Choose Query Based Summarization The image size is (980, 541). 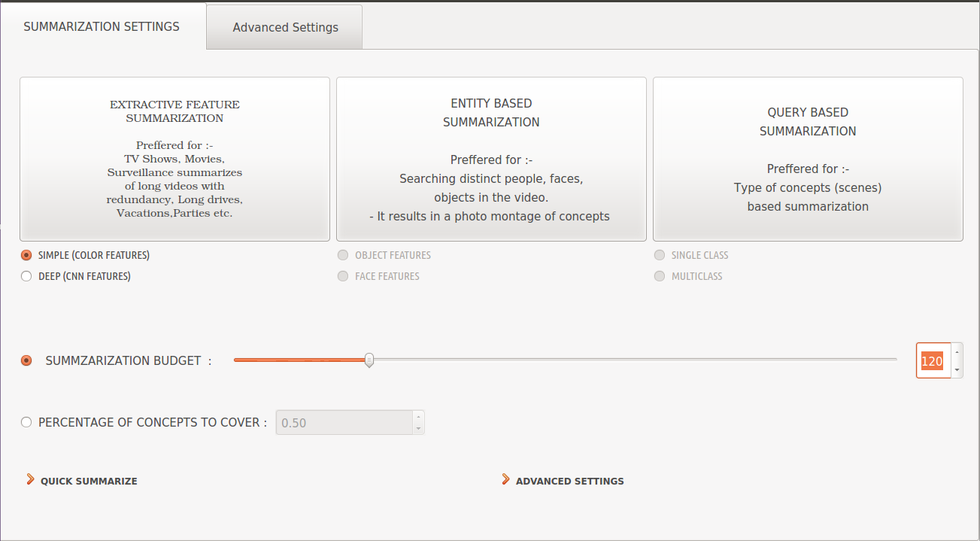pos(808,159)
